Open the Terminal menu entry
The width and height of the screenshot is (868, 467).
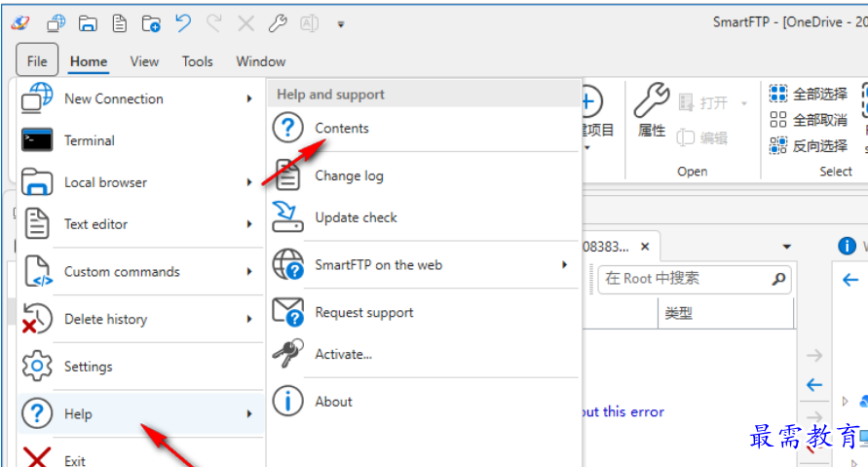pos(140,140)
